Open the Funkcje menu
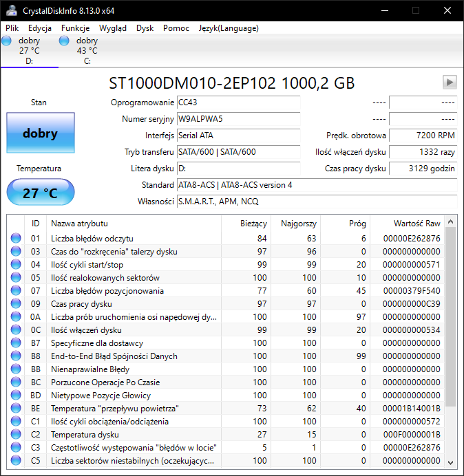Screen dimensions: 464x476 coord(75,28)
